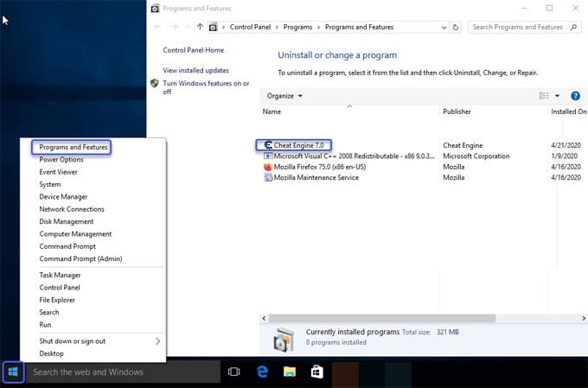Click the Control Panel icon in address bar

click(213, 27)
